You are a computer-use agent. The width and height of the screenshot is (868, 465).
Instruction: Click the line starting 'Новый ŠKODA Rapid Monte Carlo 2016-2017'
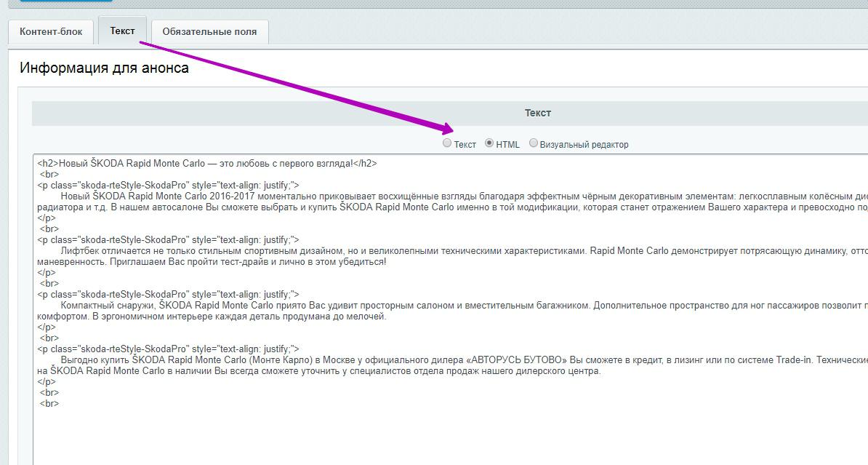point(464,196)
